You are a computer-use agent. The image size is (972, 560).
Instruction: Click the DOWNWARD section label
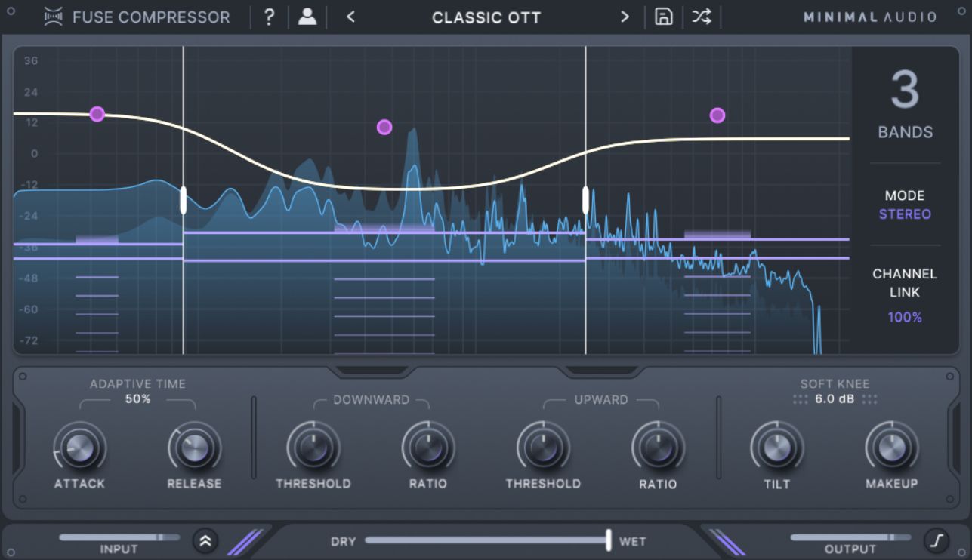tap(372, 400)
